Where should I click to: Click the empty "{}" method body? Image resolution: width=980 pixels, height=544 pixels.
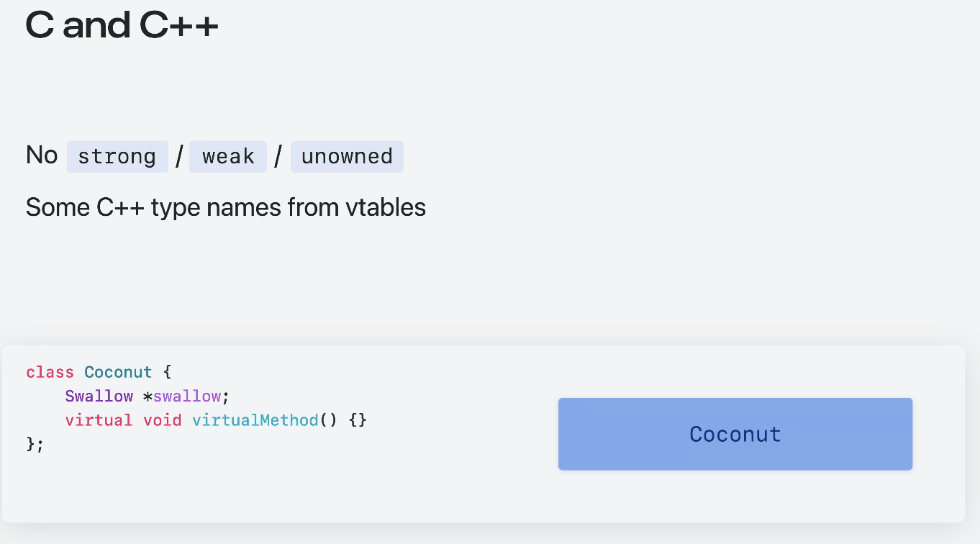click(358, 420)
